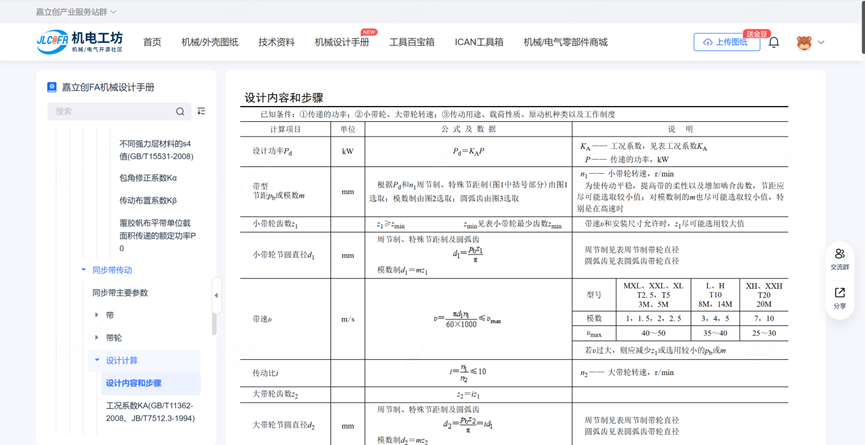
Task: Open the 同步带主要参数 sidebar link
Action: pos(120,293)
